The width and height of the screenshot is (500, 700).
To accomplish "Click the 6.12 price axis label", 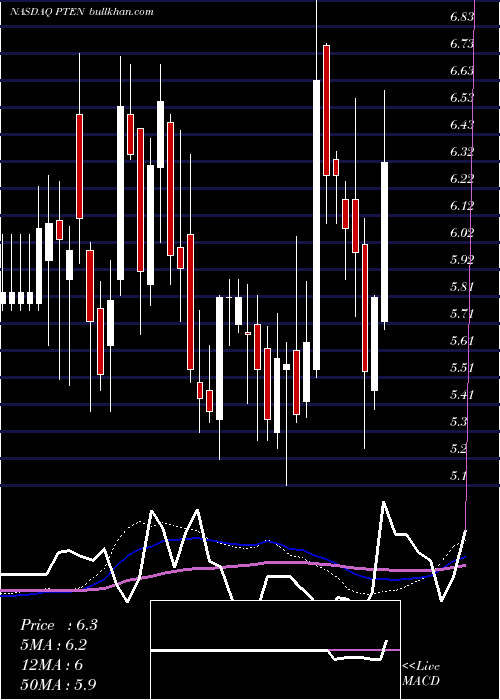I will coord(462,205).
